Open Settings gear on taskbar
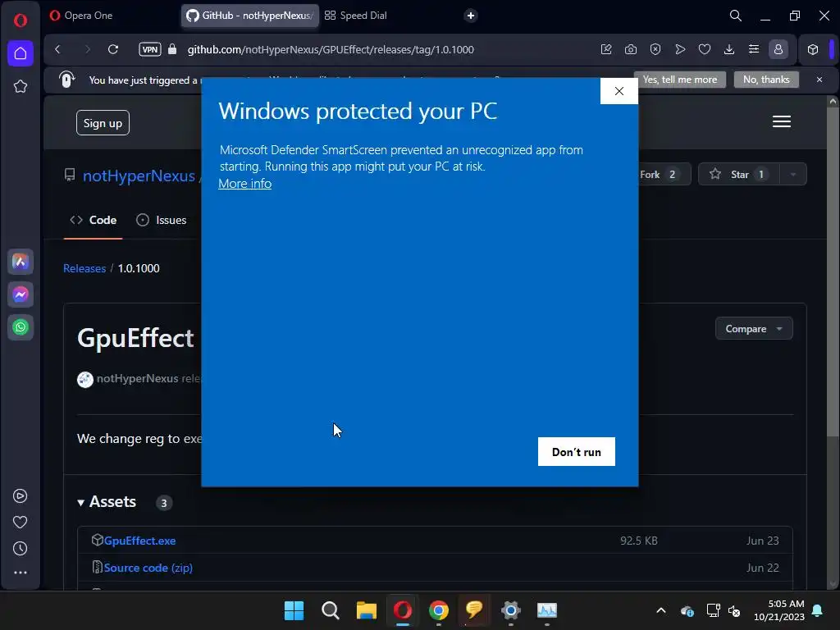 pyautogui.click(x=510, y=610)
